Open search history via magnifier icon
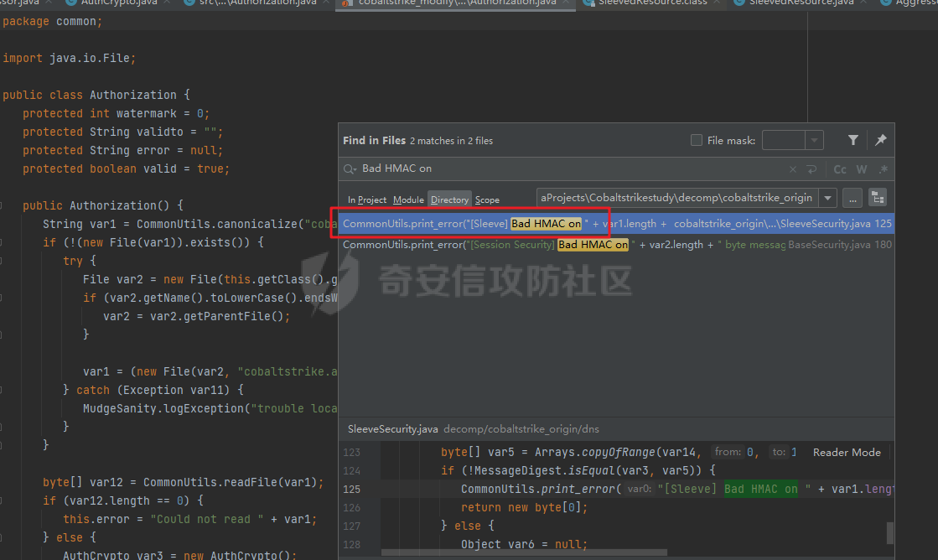Screen dimensions: 938x560 pos(350,169)
